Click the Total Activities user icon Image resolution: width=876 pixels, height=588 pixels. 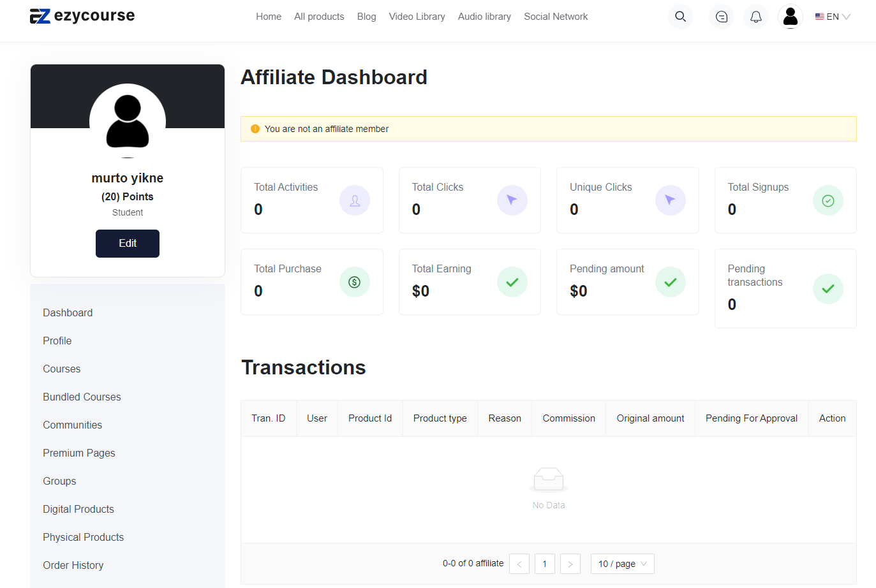coord(355,200)
